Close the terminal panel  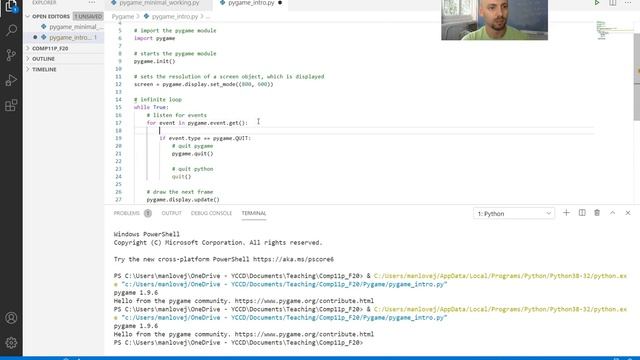click(x=628, y=213)
